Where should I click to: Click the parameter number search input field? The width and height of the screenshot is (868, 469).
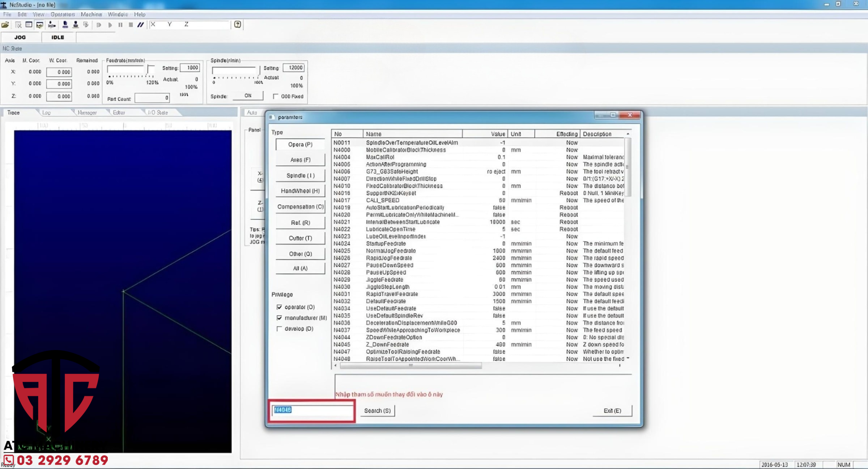[312, 410]
